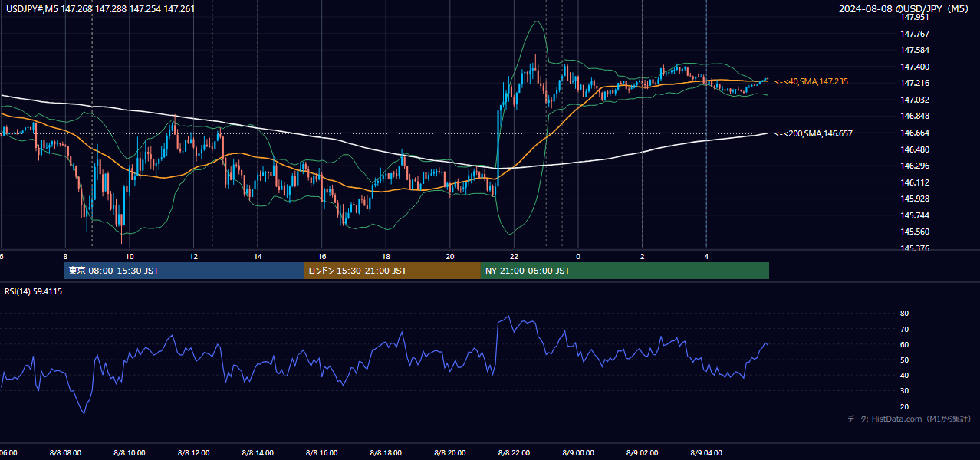Click the 8/9 04:00 time label
The width and height of the screenshot is (980, 460).
click(x=706, y=452)
